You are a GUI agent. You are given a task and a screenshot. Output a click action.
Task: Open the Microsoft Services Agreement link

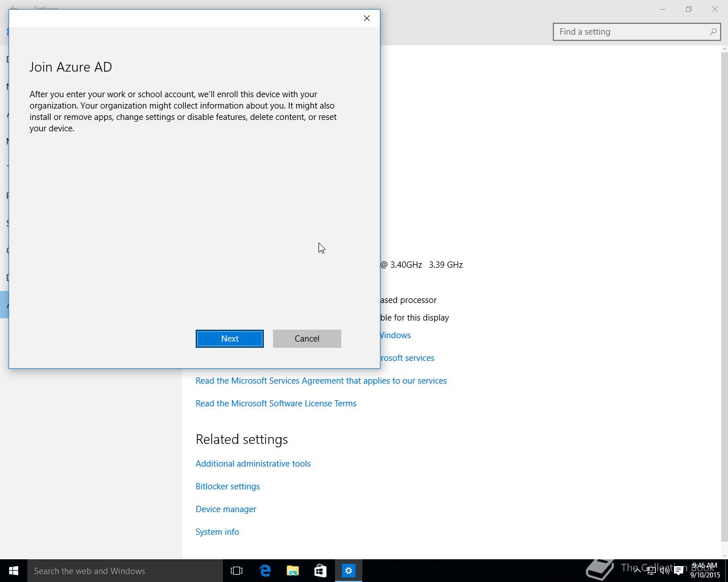point(321,381)
